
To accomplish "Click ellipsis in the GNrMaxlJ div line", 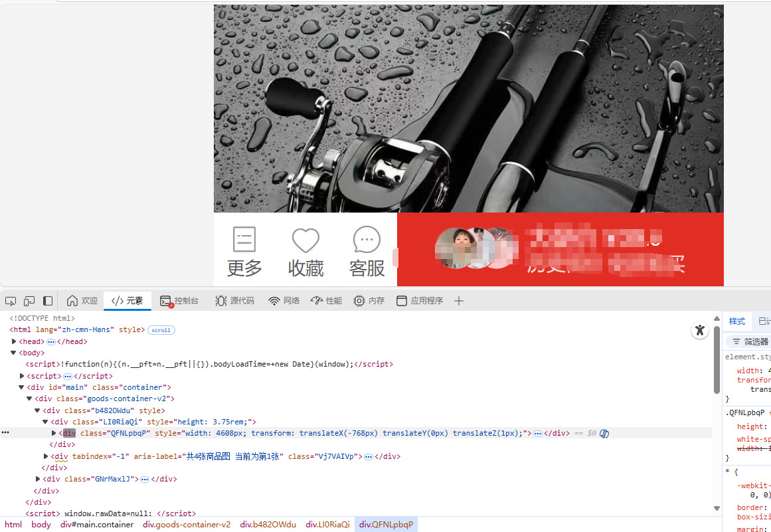I will (x=145, y=480).
